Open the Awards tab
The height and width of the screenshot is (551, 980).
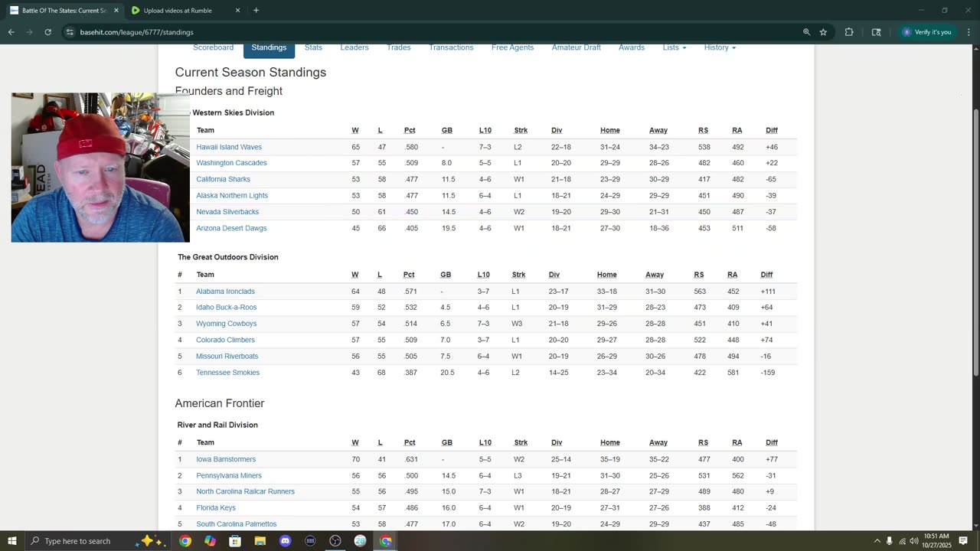[632, 47]
